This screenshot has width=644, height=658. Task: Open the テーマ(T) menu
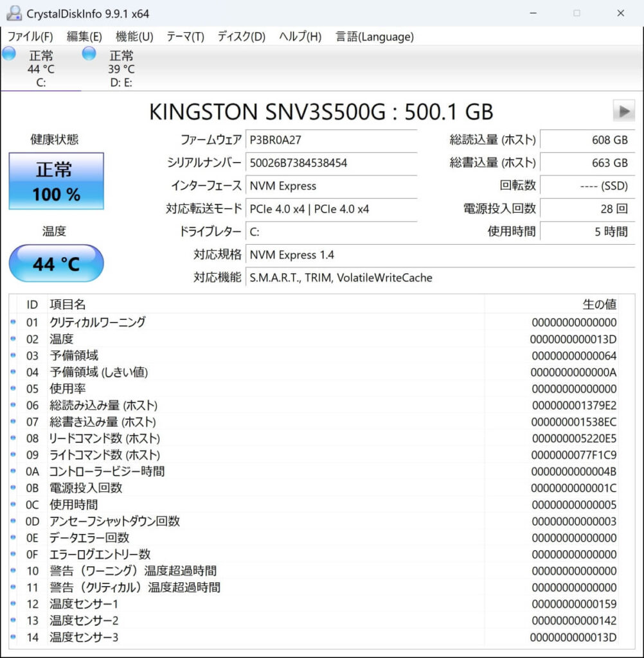185,37
